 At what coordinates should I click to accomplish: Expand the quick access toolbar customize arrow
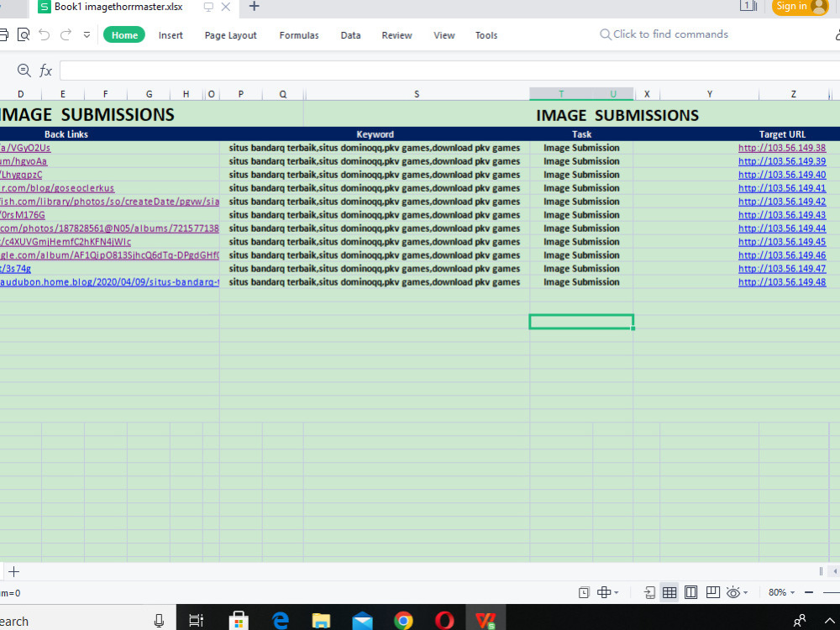pos(87,35)
